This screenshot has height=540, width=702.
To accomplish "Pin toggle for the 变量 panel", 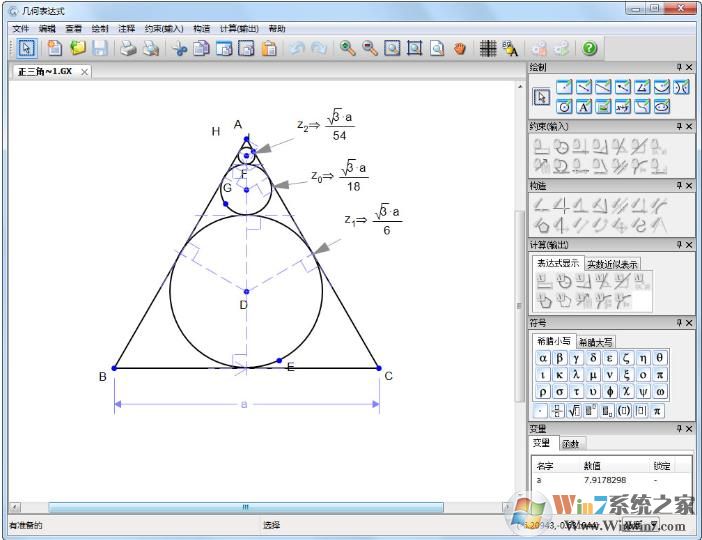I will (x=679, y=429).
